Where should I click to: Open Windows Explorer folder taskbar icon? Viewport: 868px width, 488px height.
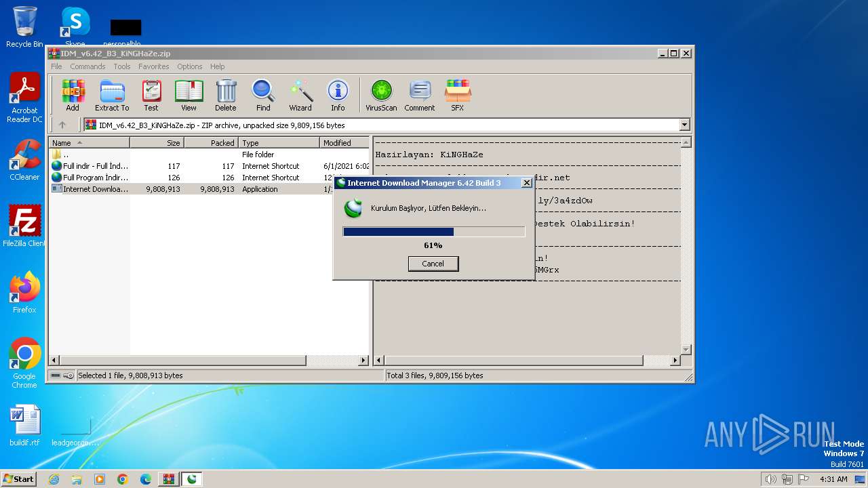(77, 479)
